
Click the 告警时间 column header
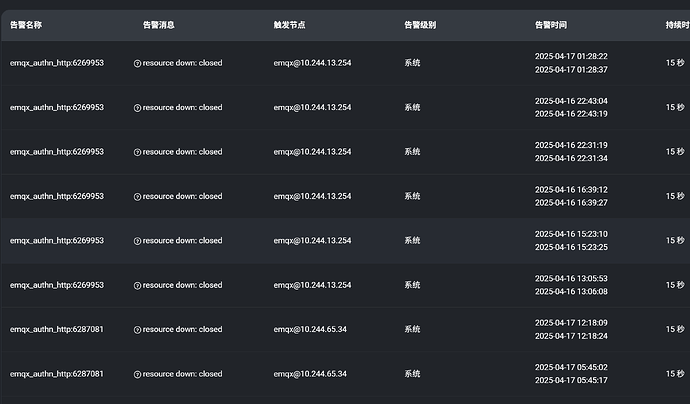tap(551, 25)
